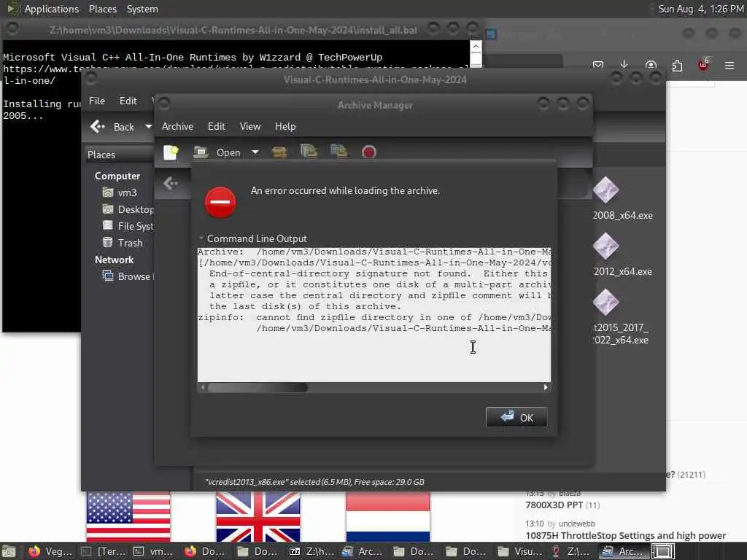Screen dimensions: 747x560
Task: Click the terminal scrollbar up arrow
Action: 476,46
